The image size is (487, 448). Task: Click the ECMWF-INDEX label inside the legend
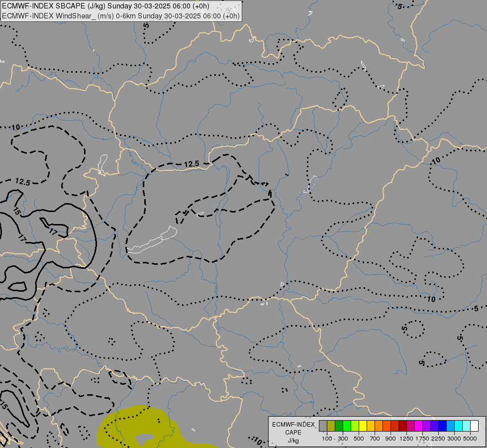pyautogui.click(x=293, y=425)
